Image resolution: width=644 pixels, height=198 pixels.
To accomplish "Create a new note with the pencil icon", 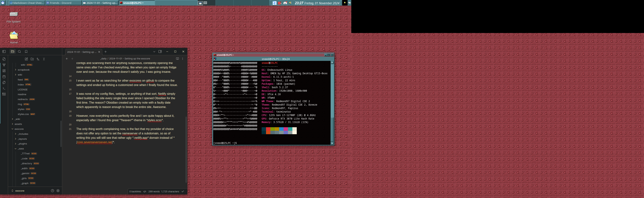I will tap(26, 59).
